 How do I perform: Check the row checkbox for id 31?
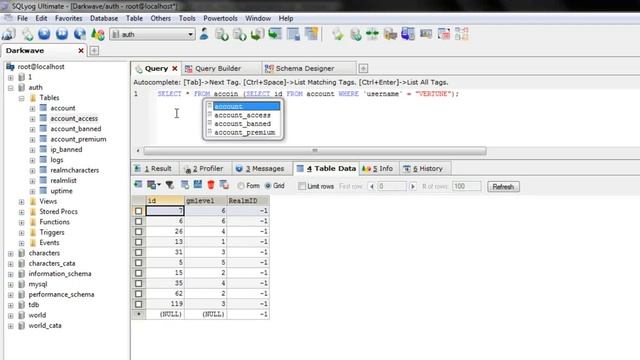pyautogui.click(x=138, y=252)
